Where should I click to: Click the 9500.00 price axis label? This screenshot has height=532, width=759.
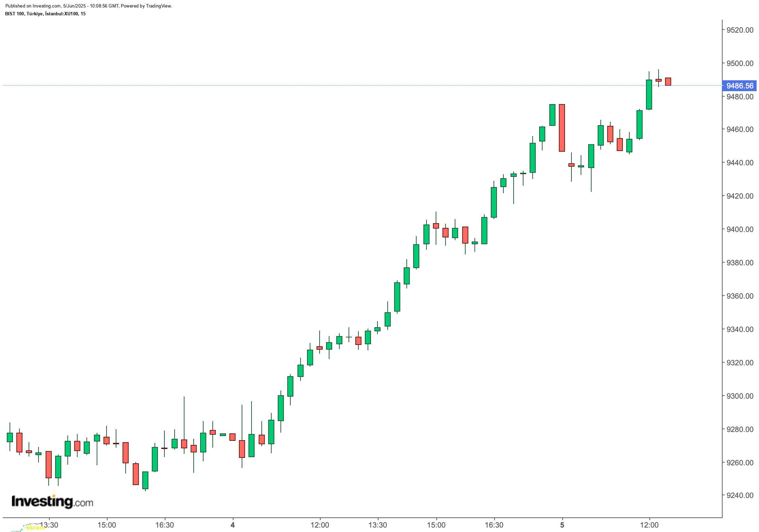(740, 63)
